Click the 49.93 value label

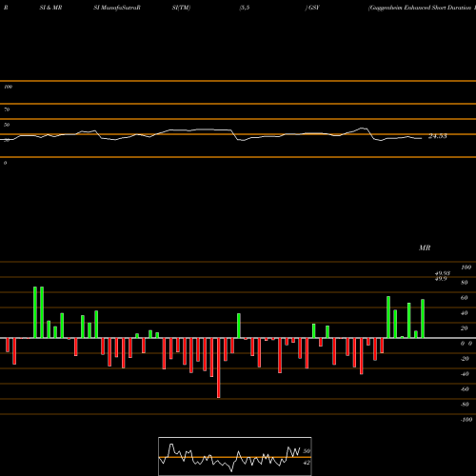click(443, 273)
